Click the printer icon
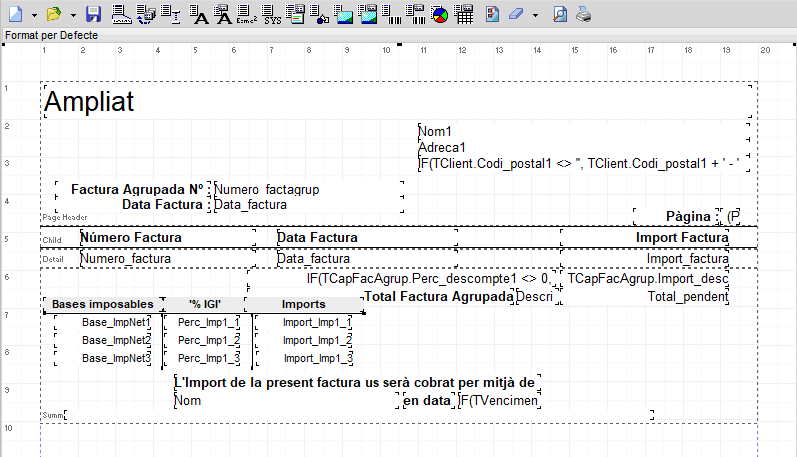Image resolution: width=797 pixels, height=457 pixels. (584, 14)
